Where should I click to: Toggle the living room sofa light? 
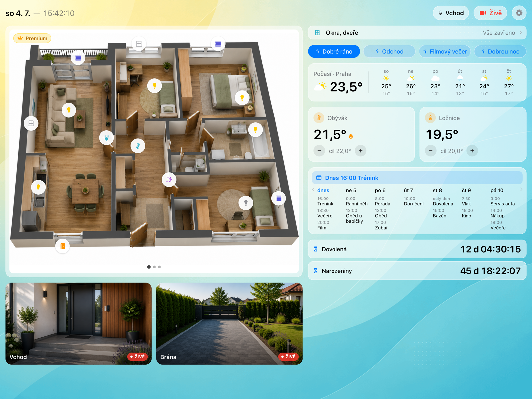coord(69,110)
